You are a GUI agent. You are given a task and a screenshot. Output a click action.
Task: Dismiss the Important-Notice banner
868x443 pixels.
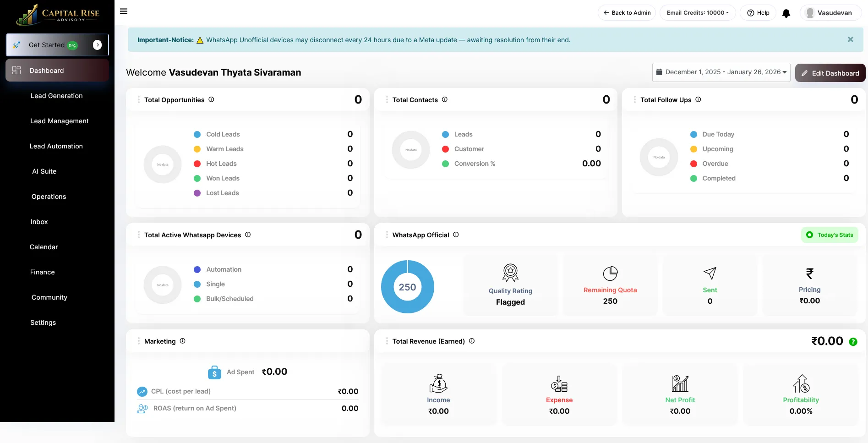[x=850, y=40]
